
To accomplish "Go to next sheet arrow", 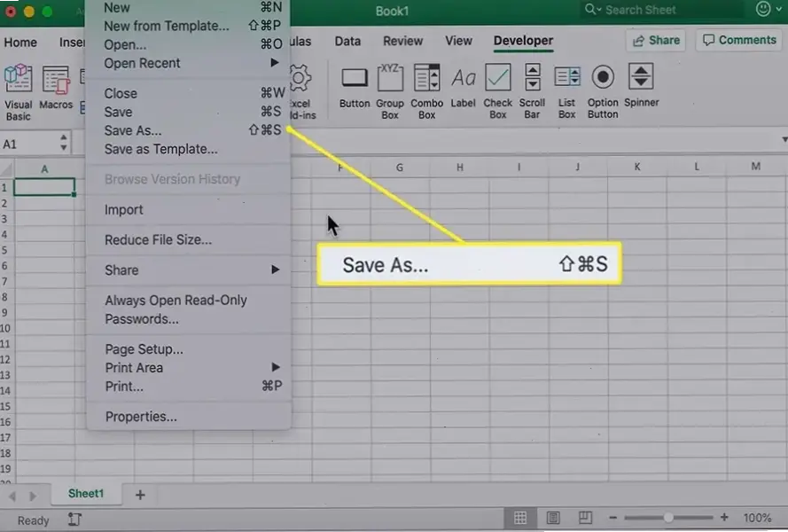I will (33, 497).
